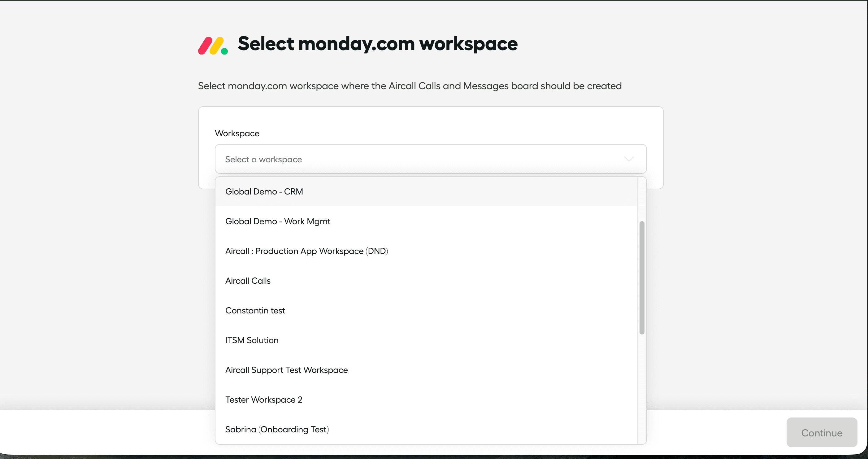The height and width of the screenshot is (459, 868).
Task: Click the Select monday.com workspace heading
Action: (x=377, y=44)
